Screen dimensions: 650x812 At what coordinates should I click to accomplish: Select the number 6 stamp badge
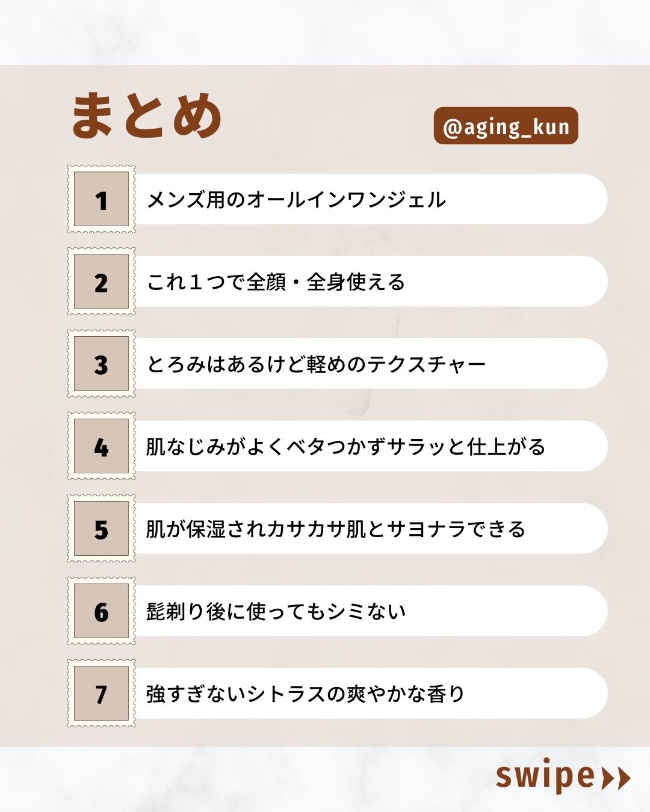pyautogui.click(x=101, y=611)
